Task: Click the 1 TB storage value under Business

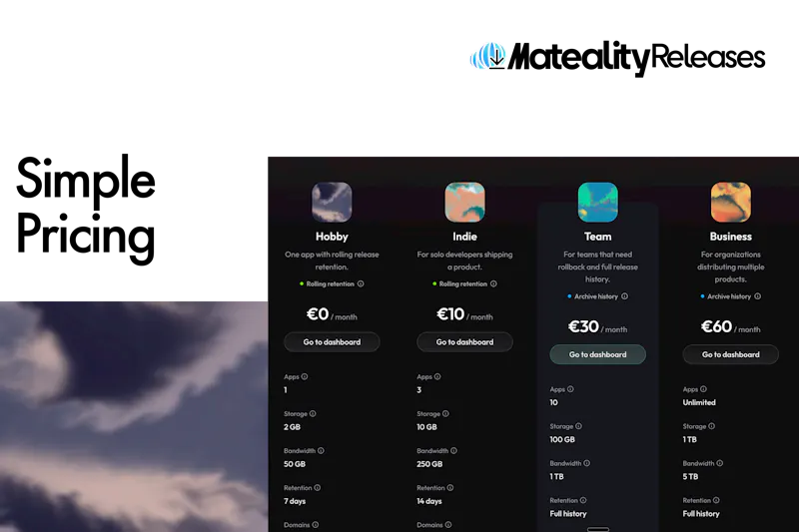Action: point(689,439)
